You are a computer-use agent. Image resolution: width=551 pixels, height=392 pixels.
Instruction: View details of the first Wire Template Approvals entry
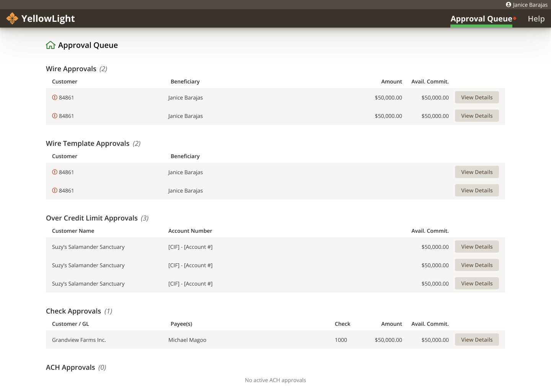tap(477, 172)
